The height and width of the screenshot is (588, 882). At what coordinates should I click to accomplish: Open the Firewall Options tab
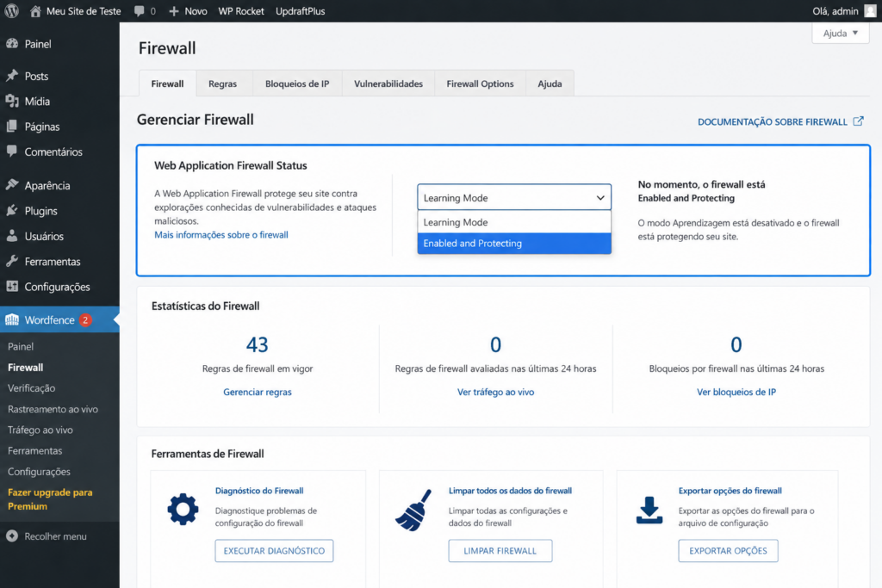click(480, 84)
